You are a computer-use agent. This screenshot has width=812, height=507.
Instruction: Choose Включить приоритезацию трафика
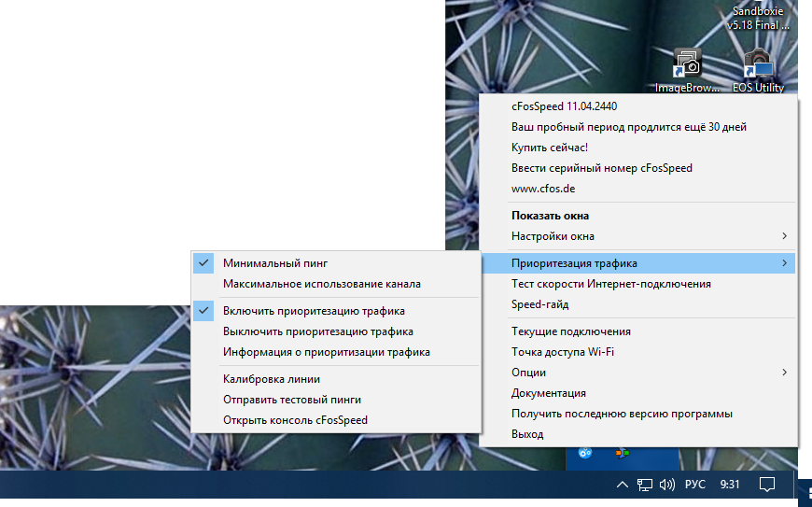click(336, 311)
